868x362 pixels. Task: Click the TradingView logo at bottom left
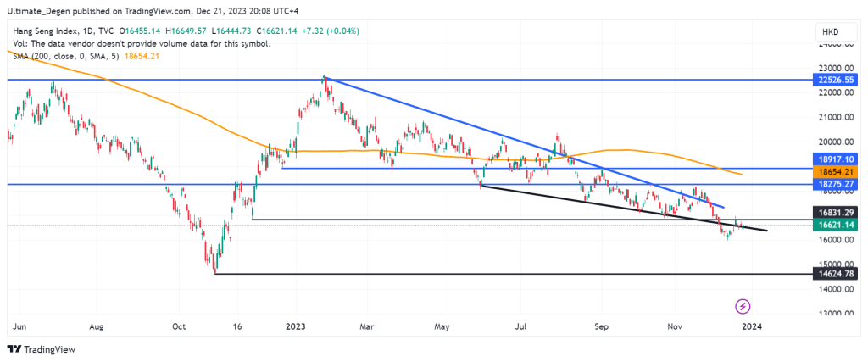[40, 349]
